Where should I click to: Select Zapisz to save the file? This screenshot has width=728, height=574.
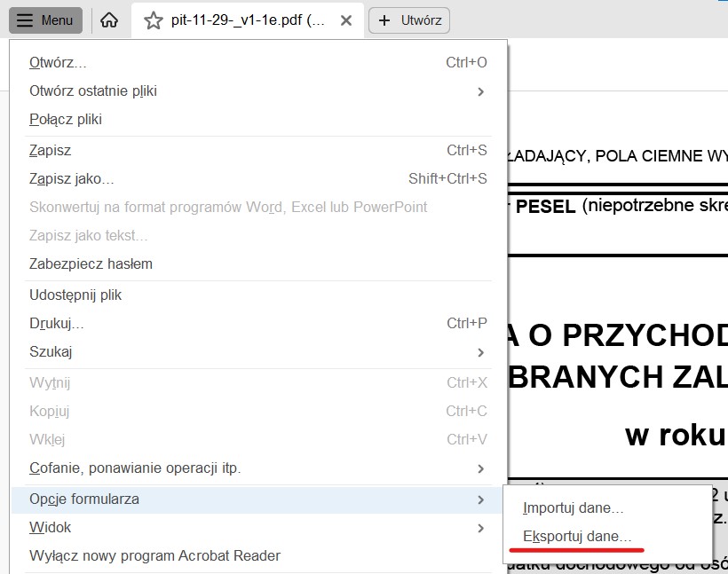[50, 151]
